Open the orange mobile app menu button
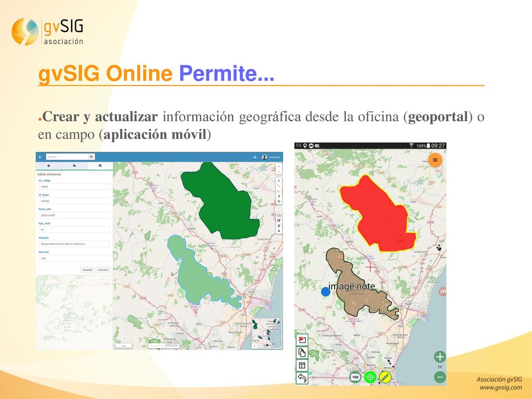This screenshot has height=399, width=532. tap(435, 160)
